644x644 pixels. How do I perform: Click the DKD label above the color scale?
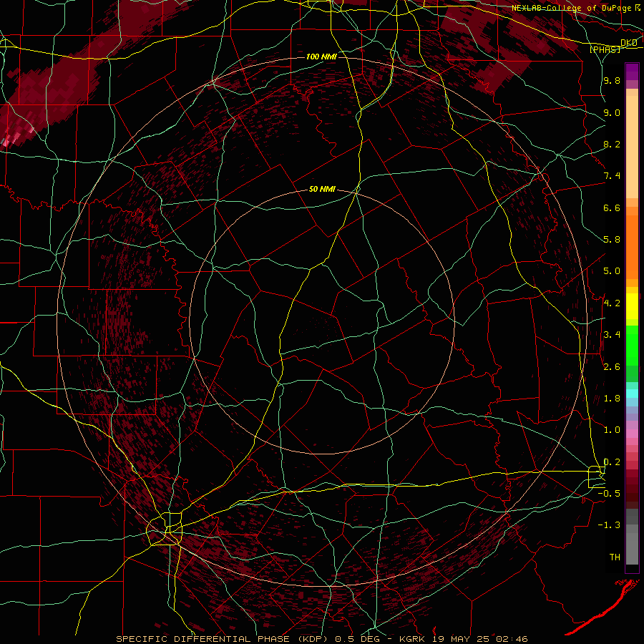pos(629,43)
